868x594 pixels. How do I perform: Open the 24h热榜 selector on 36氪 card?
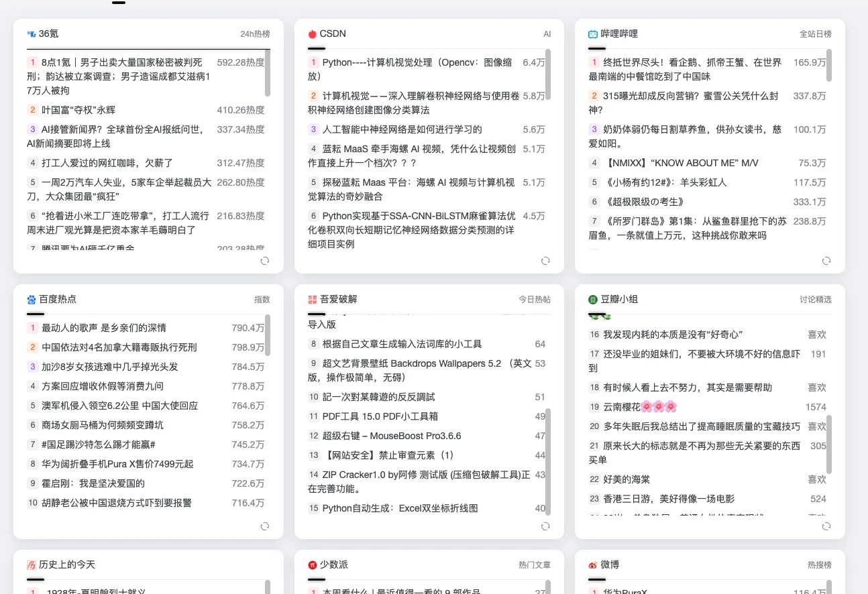pos(255,34)
